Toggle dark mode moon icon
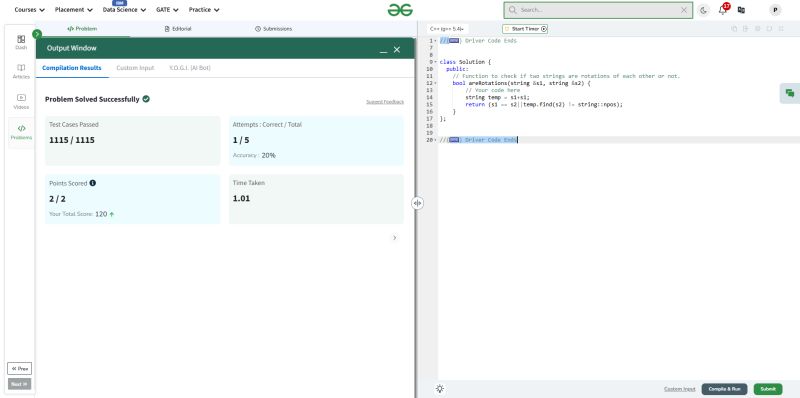This screenshot has height=398, width=800. (x=704, y=10)
